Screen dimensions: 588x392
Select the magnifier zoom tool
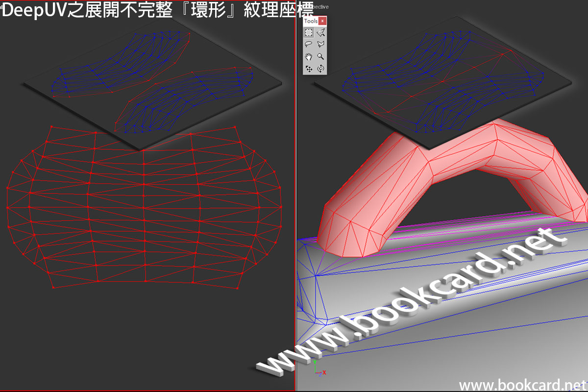[x=320, y=57]
